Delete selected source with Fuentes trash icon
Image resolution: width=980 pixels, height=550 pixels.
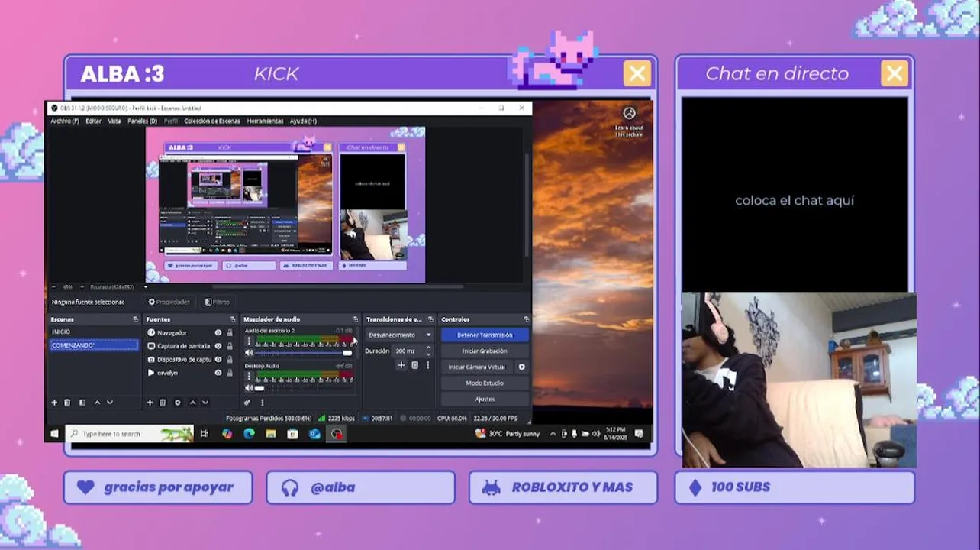click(163, 403)
